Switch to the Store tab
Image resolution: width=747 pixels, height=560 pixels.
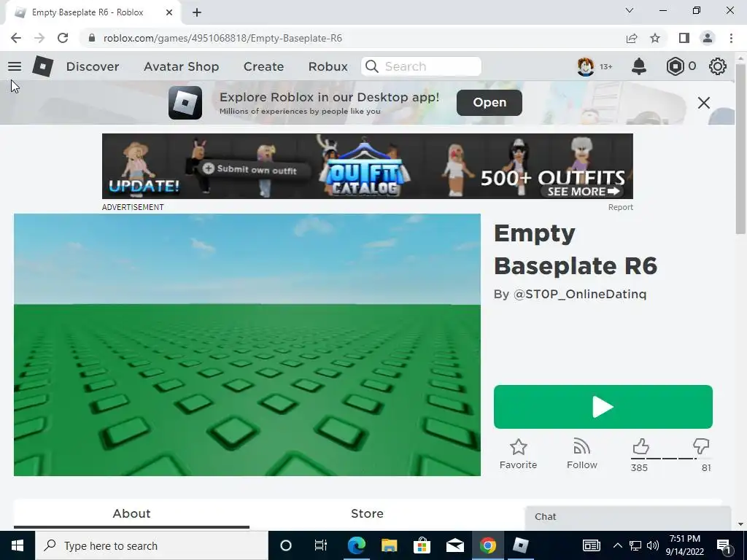point(367,514)
